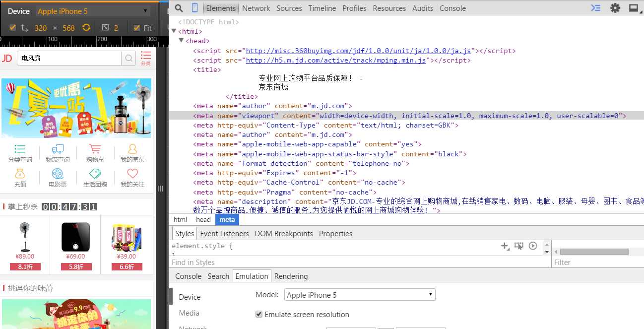This screenshot has height=329, width=644.
Task: Open the ¥89.00 fan product thumbnail
Action: tap(25, 236)
